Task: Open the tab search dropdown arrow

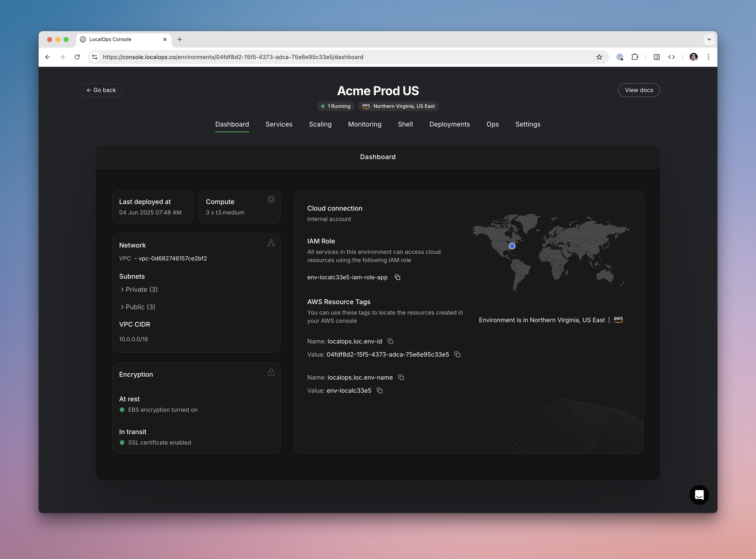Action: coord(709,39)
